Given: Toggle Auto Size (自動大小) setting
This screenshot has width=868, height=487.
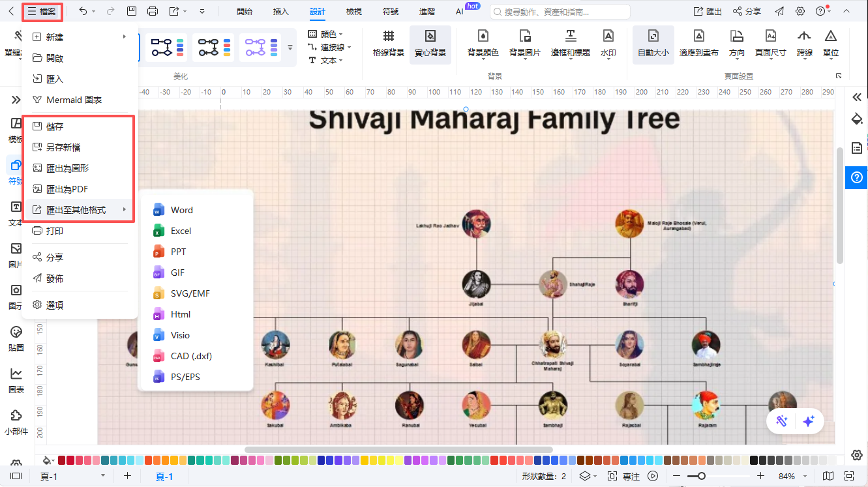Looking at the screenshot, I should [x=653, y=43].
